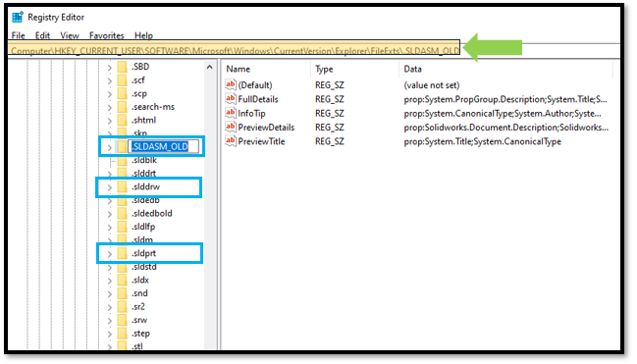Select the .sldm key label
The width and height of the screenshot is (637, 364).
click(142, 240)
